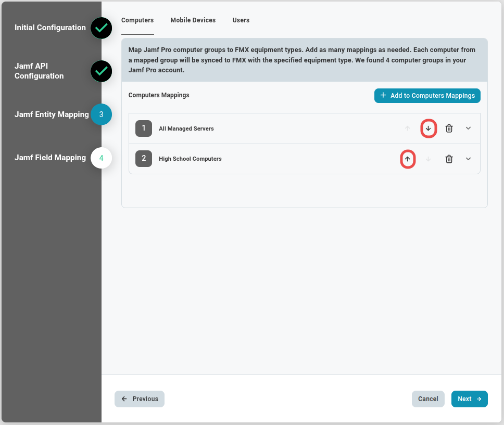
Task: Proceed with the Next button
Action: (469, 399)
